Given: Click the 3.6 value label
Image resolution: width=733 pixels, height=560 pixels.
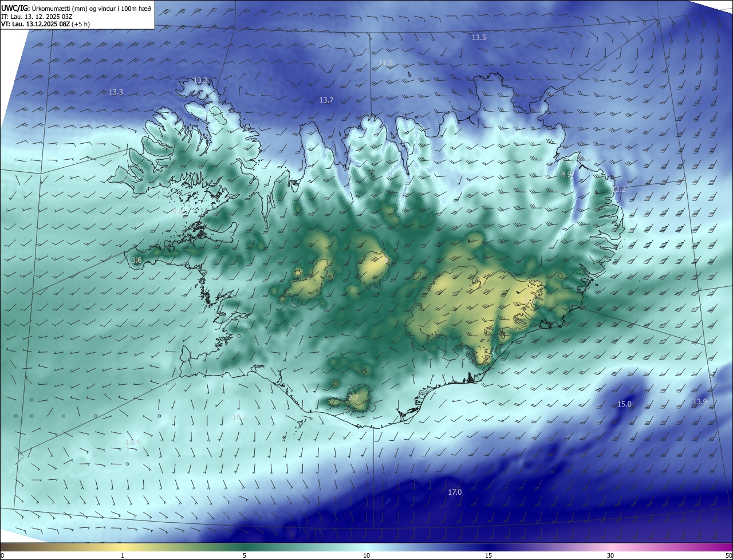Looking at the screenshot, I should (136, 261).
